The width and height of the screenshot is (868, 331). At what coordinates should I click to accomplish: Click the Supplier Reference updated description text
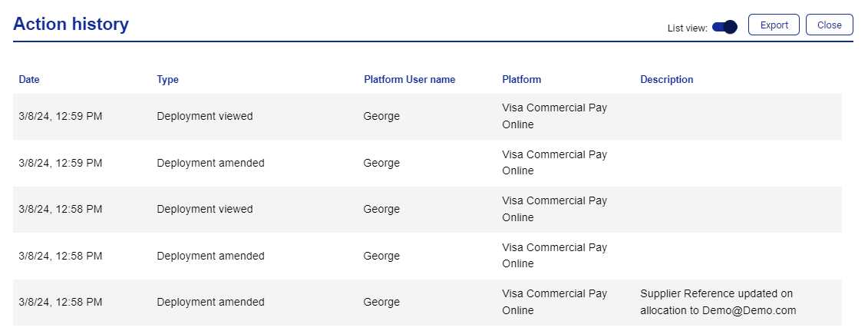click(x=718, y=302)
